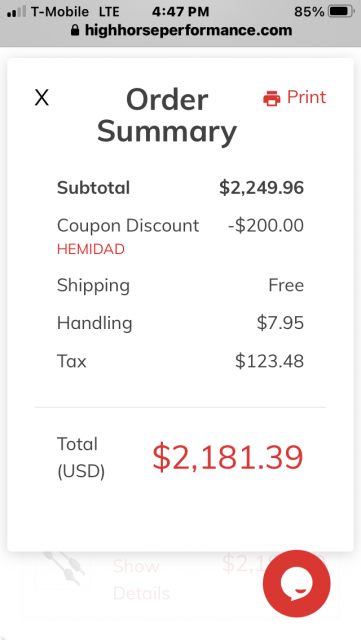361x640 pixels.
Task: Tap the 4:47 PM clock in the status bar
Action: 180,12
